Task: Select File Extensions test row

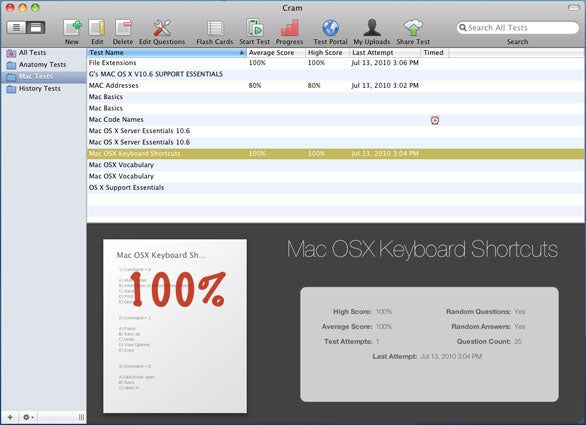Action: [x=336, y=63]
